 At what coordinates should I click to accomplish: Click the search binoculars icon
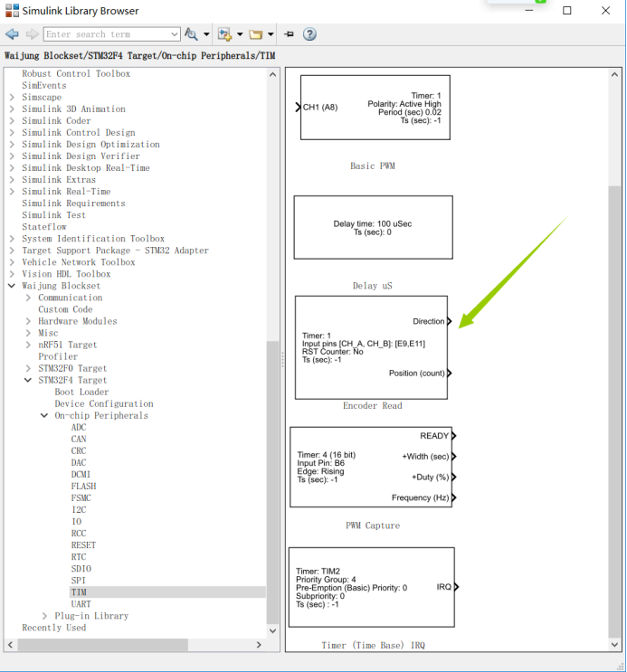pyautogui.click(x=191, y=33)
